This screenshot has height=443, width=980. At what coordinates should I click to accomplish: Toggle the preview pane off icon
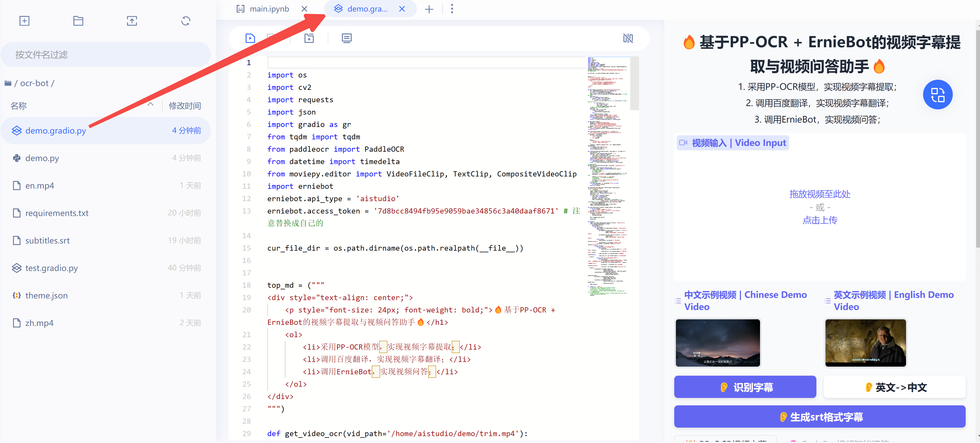pyautogui.click(x=628, y=38)
